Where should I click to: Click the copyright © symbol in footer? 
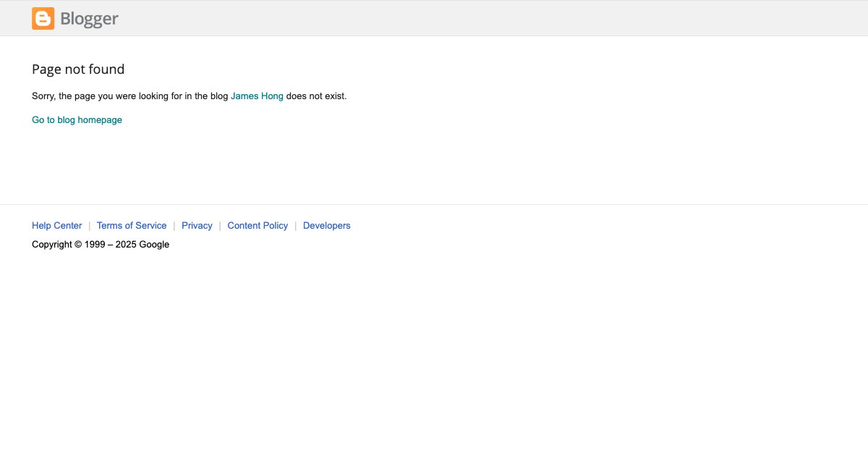click(x=78, y=245)
